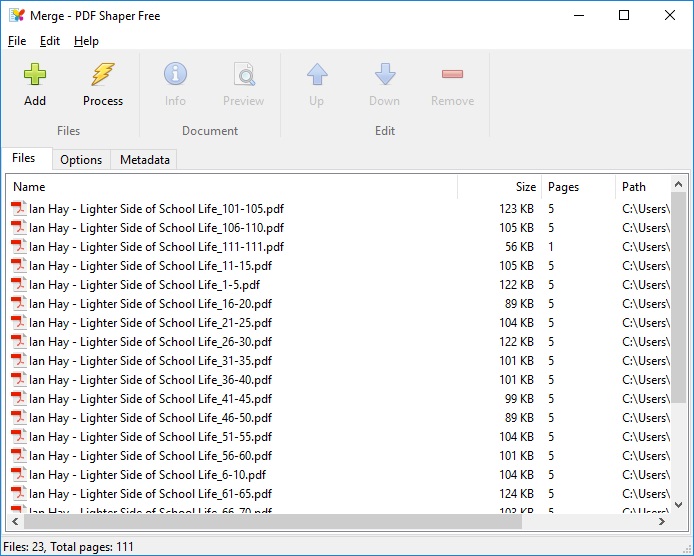Screen dimensions: 694x556
Task: Click PDF icon of the 61-65.pdf row
Action: coord(19,494)
